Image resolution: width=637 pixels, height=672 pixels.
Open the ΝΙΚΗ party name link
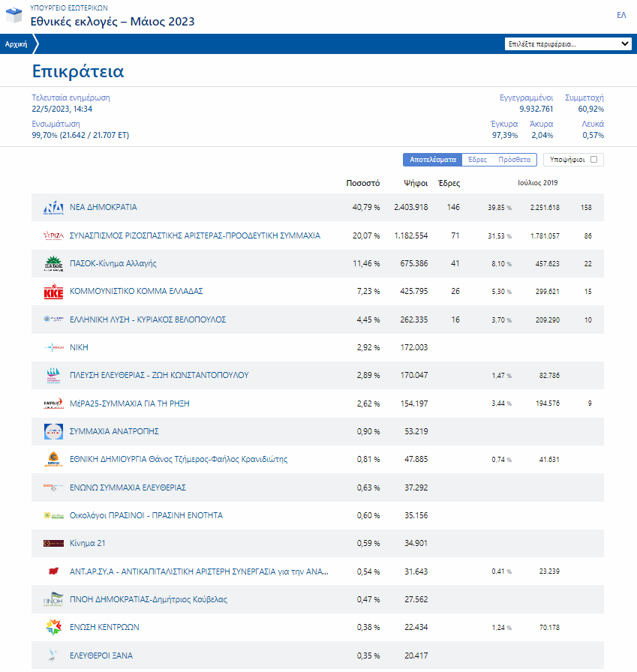click(79, 348)
